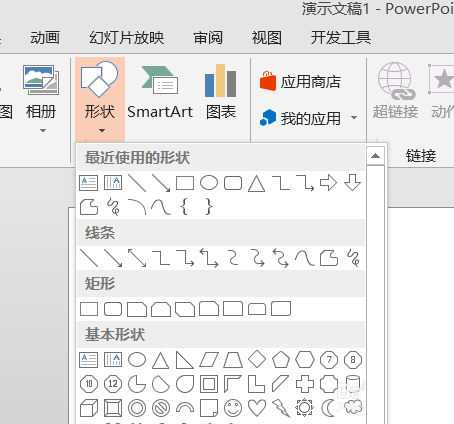Select heart shape

click(257, 408)
